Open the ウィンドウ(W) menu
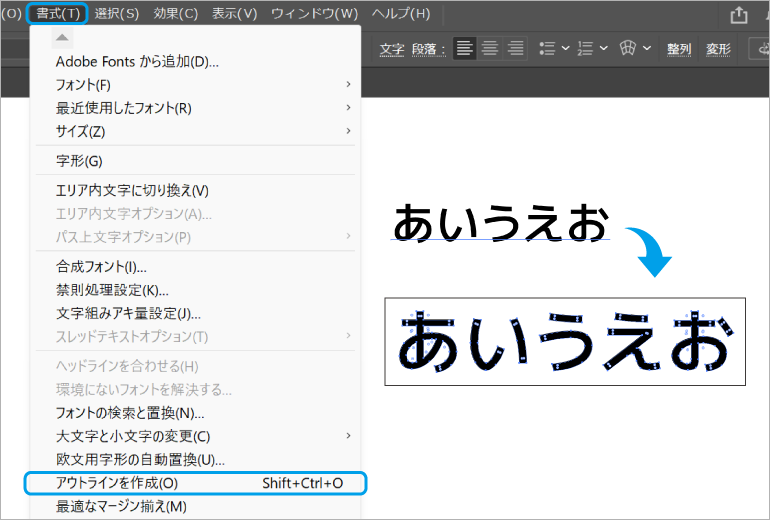 click(314, 13)
